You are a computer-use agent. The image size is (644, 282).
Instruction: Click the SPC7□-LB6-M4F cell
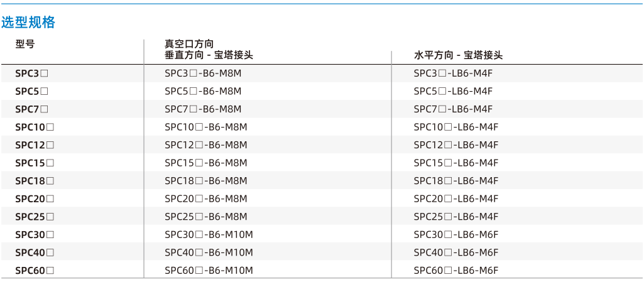coord(453,110)
